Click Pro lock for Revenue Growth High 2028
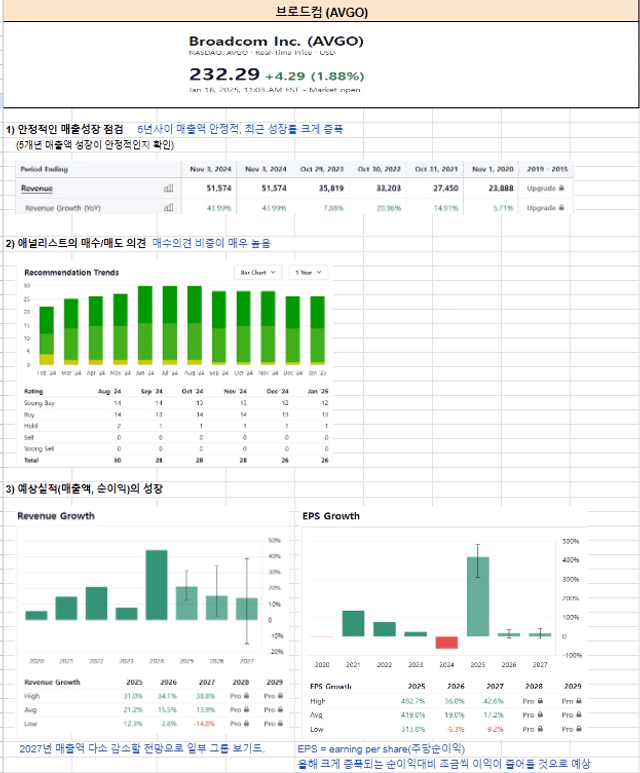 tap(240, 696)
